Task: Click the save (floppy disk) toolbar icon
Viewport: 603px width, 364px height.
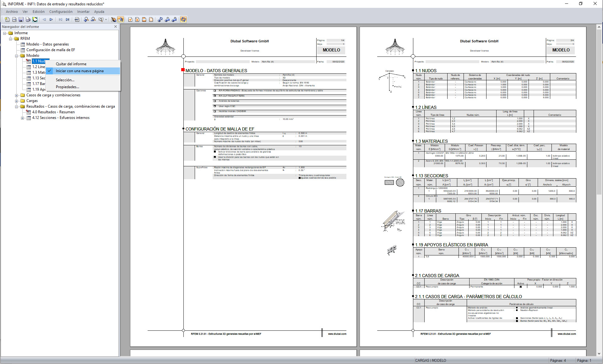Action: (21, 19)
